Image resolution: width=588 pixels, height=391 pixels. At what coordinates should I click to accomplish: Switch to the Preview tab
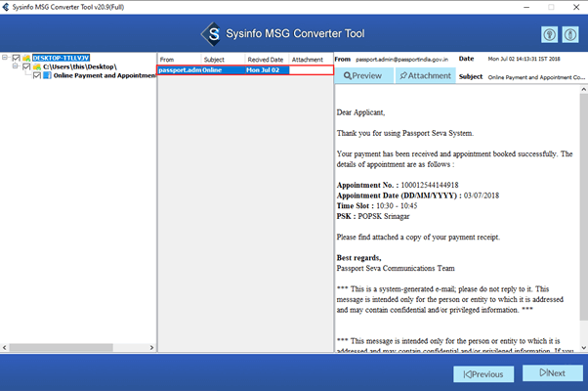(363, 75)
